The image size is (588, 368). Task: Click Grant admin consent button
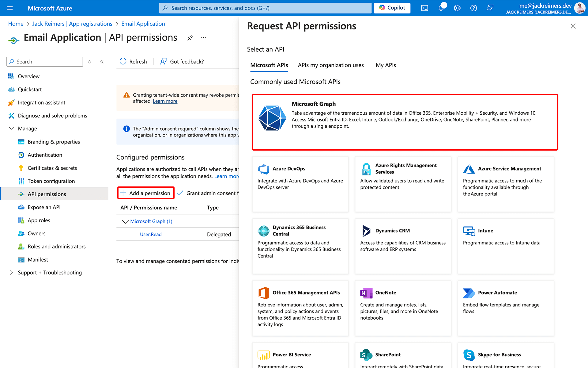click(x=208, y=193)
